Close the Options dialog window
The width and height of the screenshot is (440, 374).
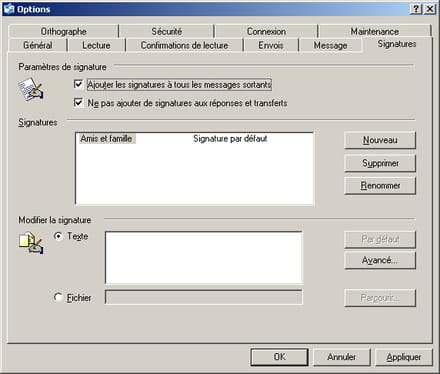(x=430, y=9)
